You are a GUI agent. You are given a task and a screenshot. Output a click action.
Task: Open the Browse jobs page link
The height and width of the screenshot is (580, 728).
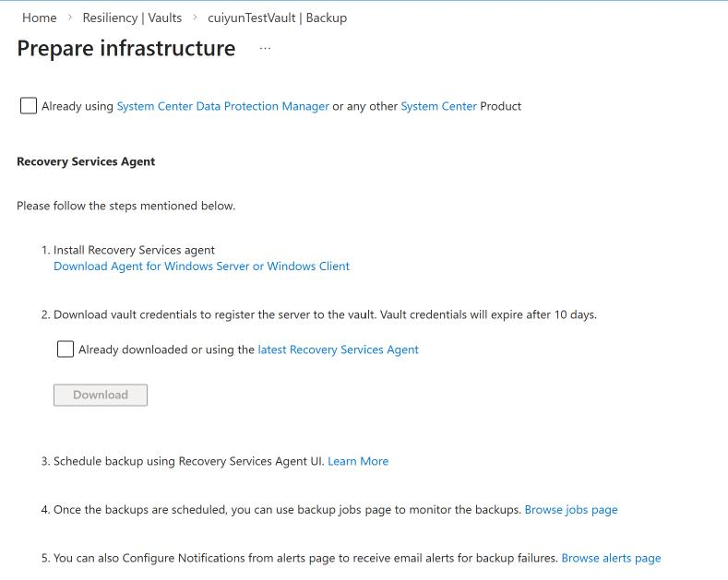[571, 509]
